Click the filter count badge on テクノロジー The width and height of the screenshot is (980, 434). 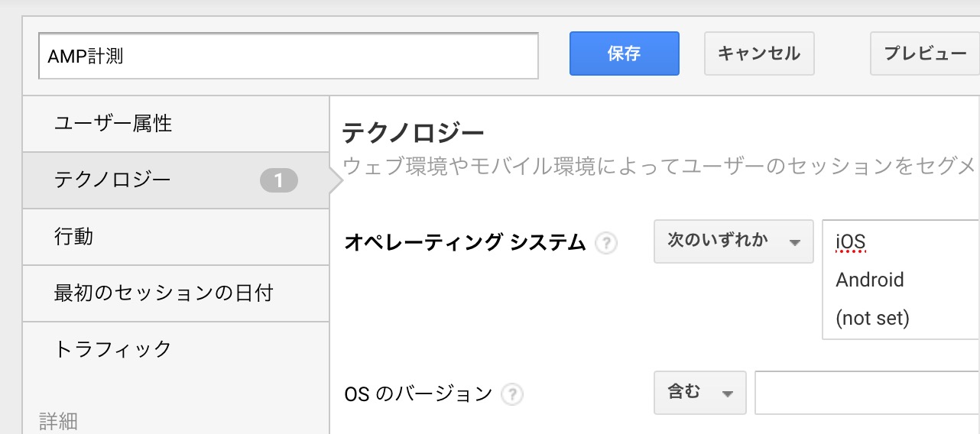tap(279, 180)
